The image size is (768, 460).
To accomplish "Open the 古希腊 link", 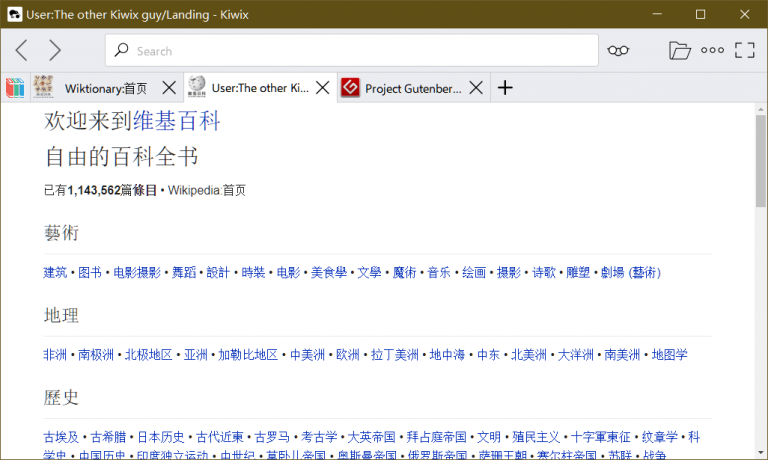I will click(x=108, y=437).
